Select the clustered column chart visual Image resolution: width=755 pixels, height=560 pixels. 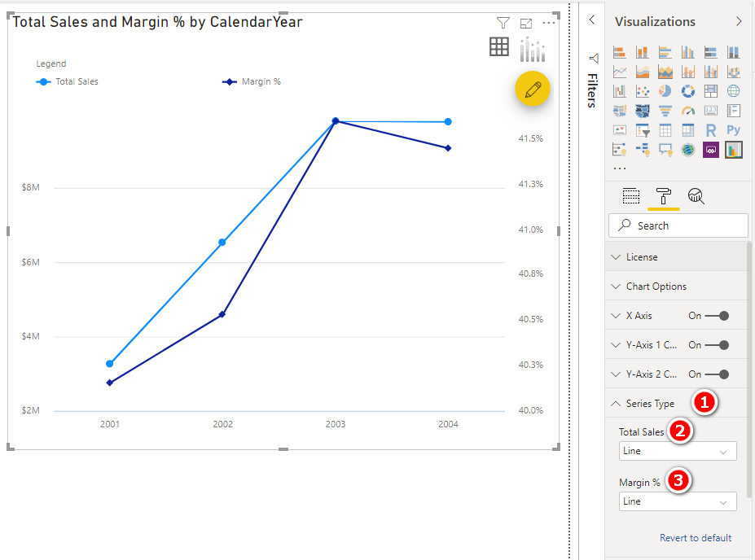pyautogui.click(x=688, y=52)
